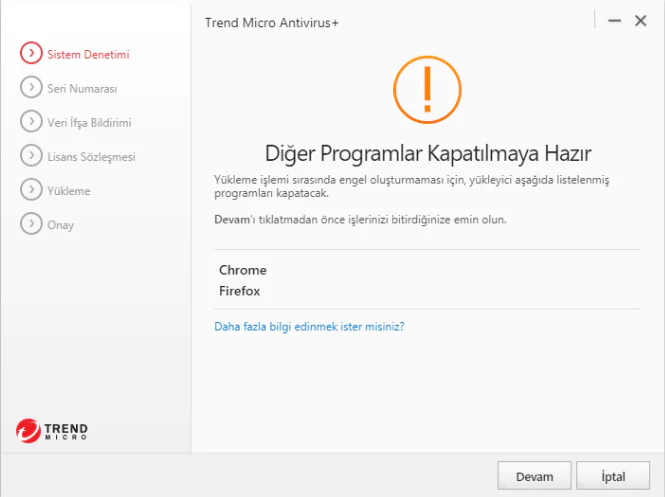The width and height of the screenshot is (665, 497).
Task: Click the orange exclamation warning icon
Action: [x=427, y=89]
